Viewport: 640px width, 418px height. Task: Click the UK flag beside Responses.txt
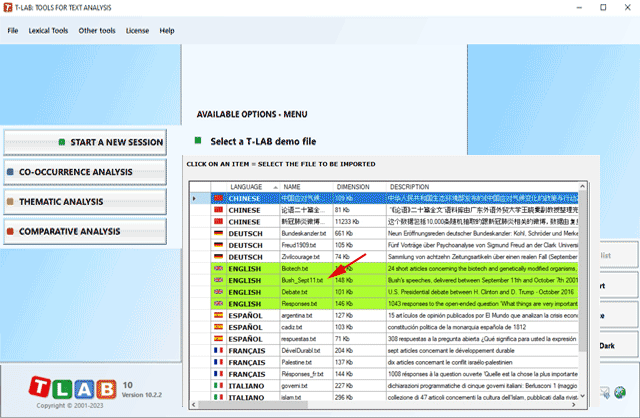tap(218, 304)
